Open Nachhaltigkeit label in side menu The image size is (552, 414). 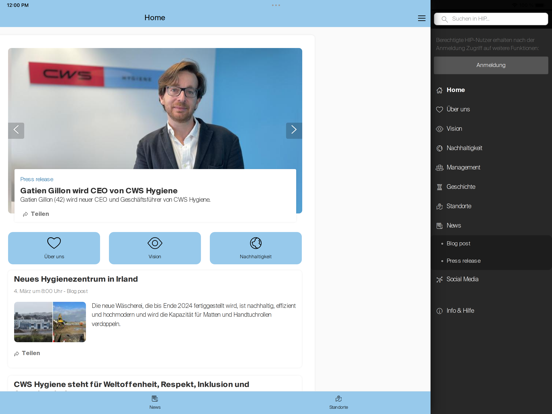464,148
